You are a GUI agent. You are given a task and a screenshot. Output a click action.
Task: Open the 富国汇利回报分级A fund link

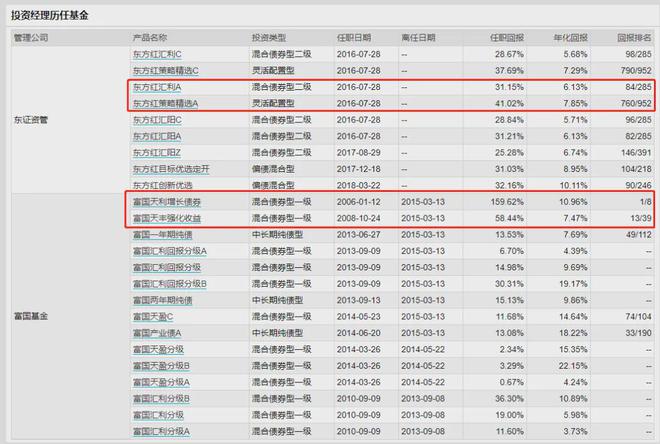click(x=170, y=251)
